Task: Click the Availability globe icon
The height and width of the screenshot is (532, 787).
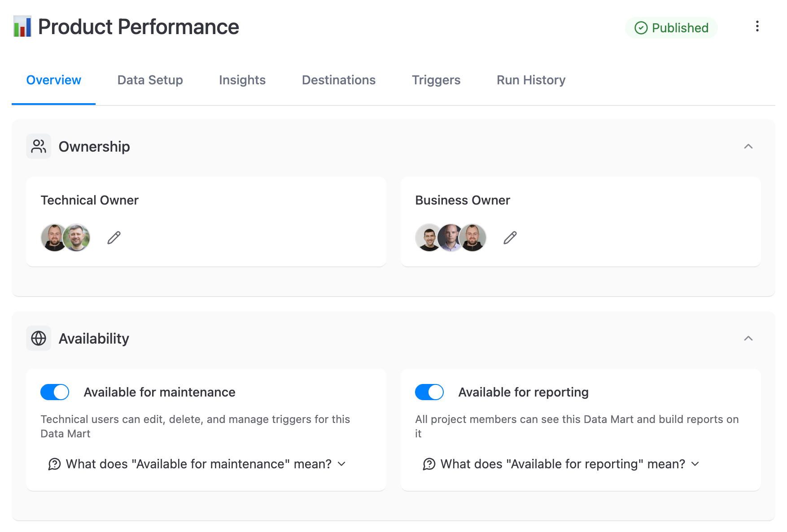Action: [x=39, y=339]
